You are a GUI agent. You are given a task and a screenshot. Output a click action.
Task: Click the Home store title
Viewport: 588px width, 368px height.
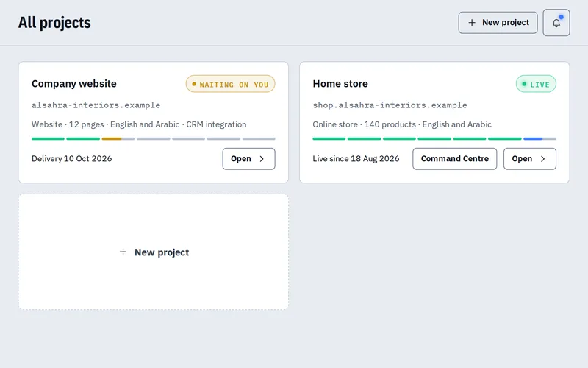(340, 83)
